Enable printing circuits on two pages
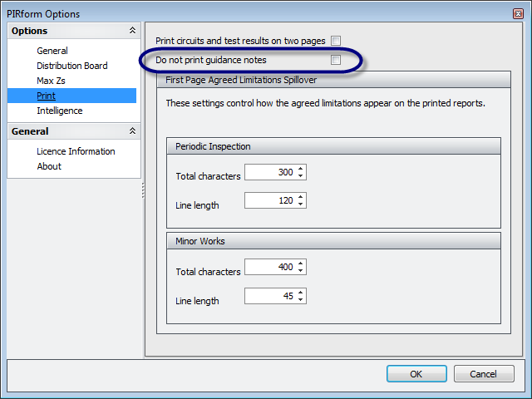Screen dimensions: 532x399 click(336, 41)
